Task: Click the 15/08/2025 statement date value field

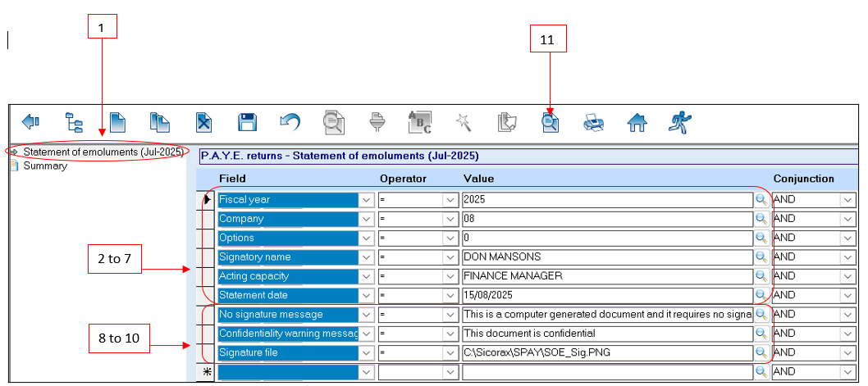Action: coord(607,295)
